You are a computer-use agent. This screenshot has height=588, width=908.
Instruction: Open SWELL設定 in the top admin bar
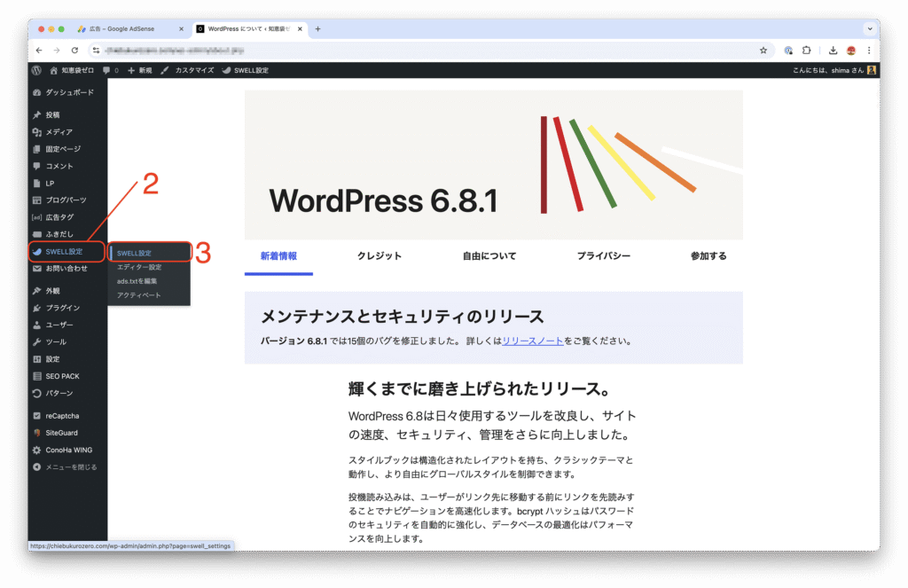tap(245, 70)
